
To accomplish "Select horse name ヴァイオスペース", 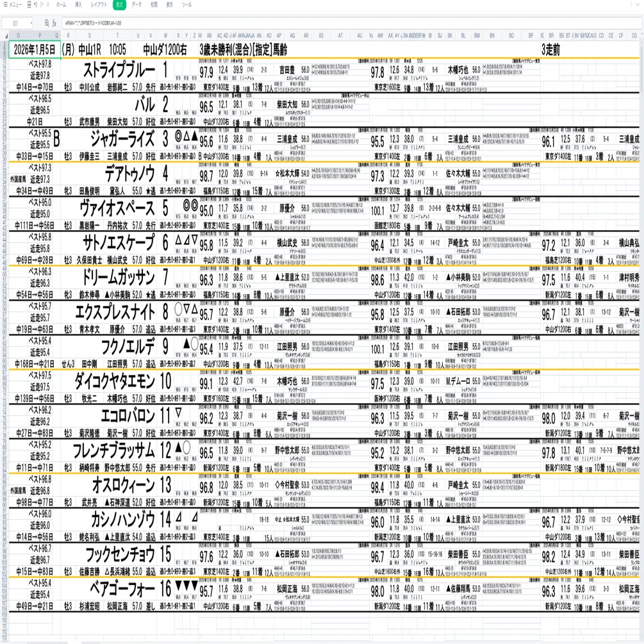I will click(x=117, y=208).
